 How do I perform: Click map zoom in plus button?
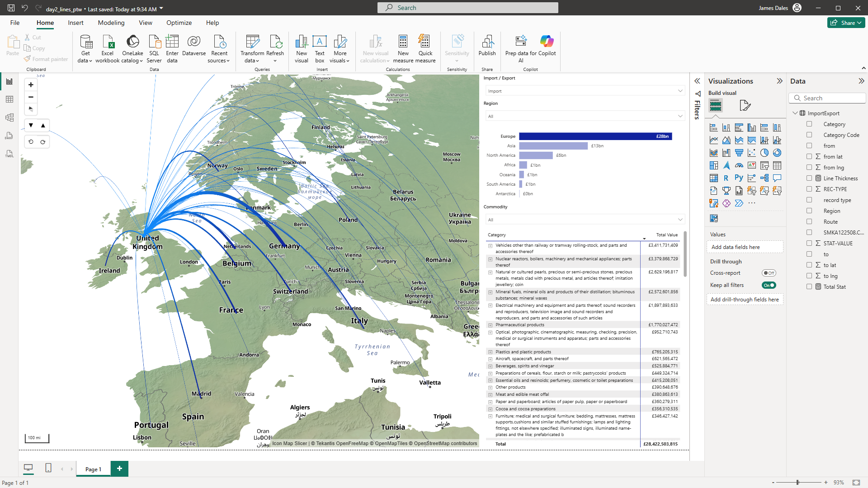(x=31, y=85)
